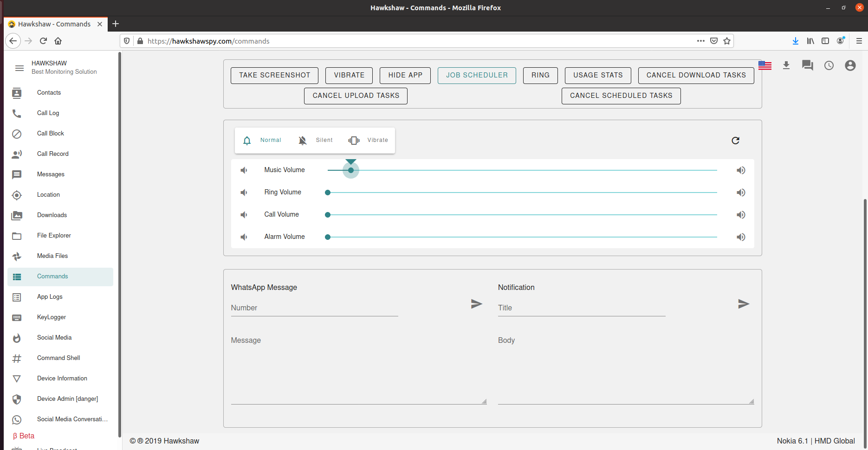Click the US flag language icon

(765, 66)
